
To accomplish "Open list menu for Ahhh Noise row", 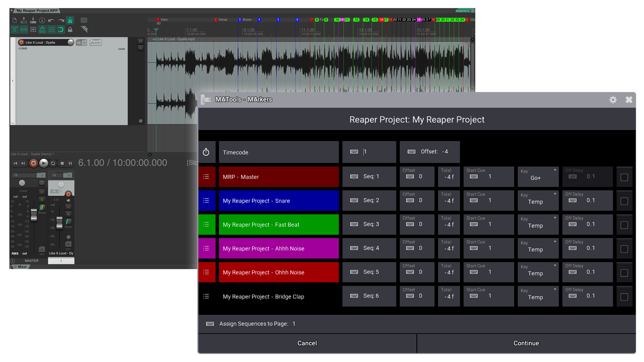I will click(206, 248).
